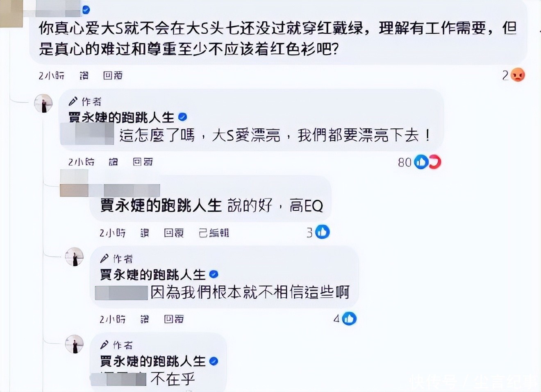Like the 這怎麼了嗎 author reply
The height and width of the screenshot is (392, 541).
click(x=114, y=162)
